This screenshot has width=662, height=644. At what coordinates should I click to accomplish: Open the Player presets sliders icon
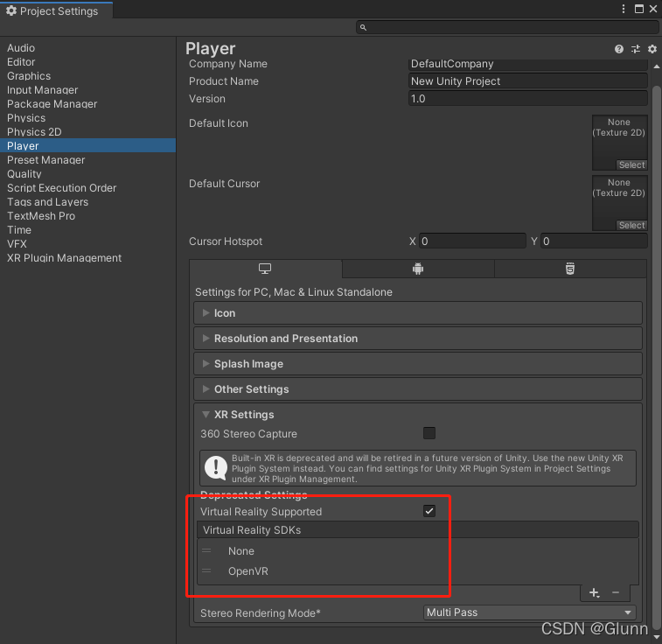click(x=636, y=49)
